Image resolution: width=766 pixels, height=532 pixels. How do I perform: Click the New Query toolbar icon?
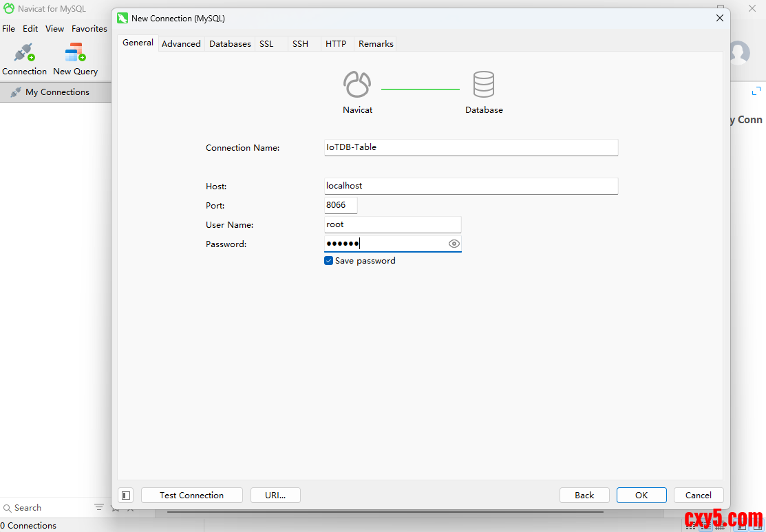(x=75, y=53)
